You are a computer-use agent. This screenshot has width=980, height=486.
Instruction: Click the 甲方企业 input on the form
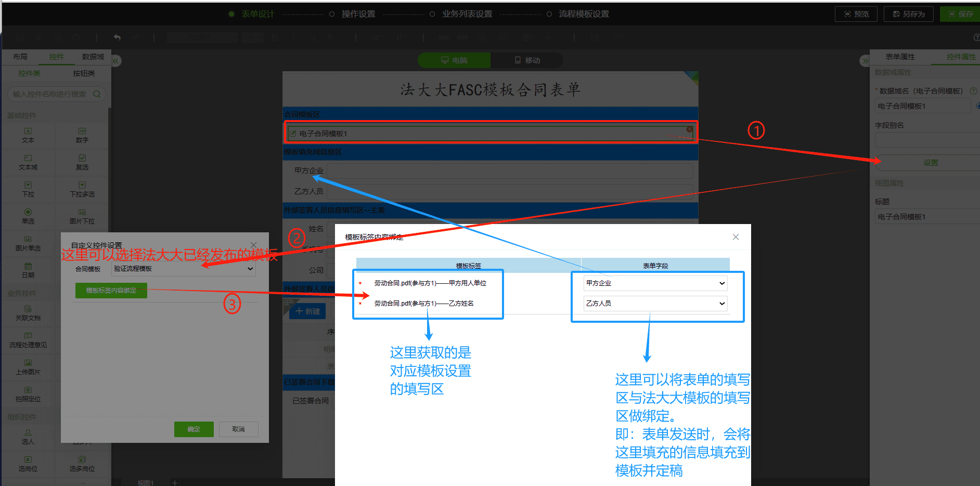point(510,171)
